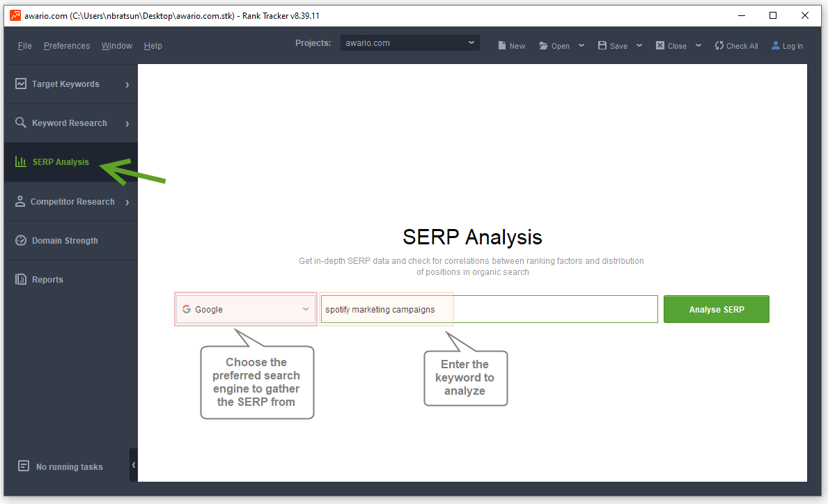Click the Save floppy disk icon

602,45
